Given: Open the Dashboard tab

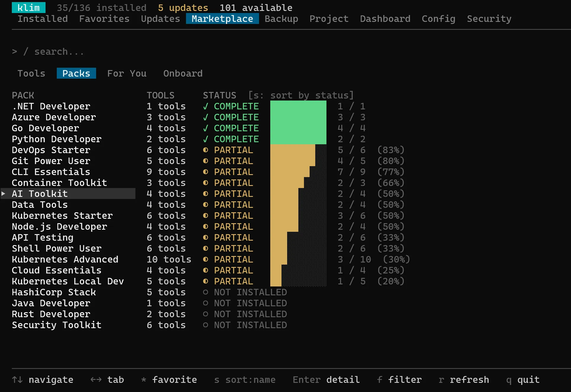Looking at the screenshot, I should tap(385, 19).
